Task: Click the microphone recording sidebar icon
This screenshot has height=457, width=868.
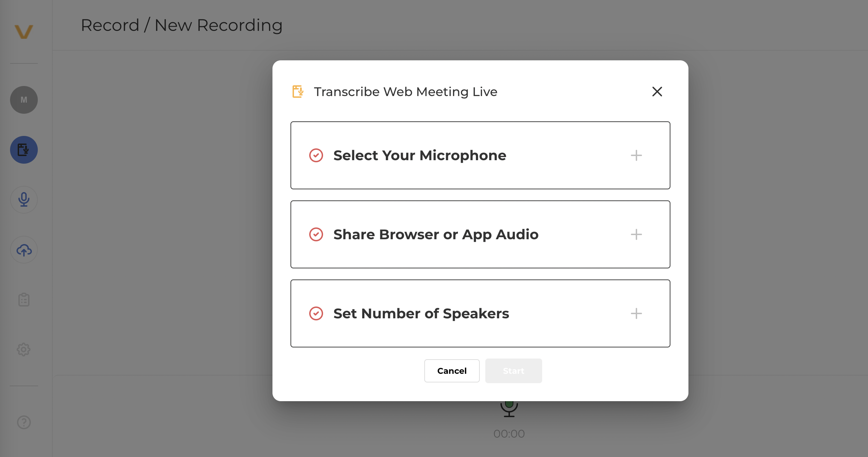Action: pyautogui.click(x=24, y=200)
